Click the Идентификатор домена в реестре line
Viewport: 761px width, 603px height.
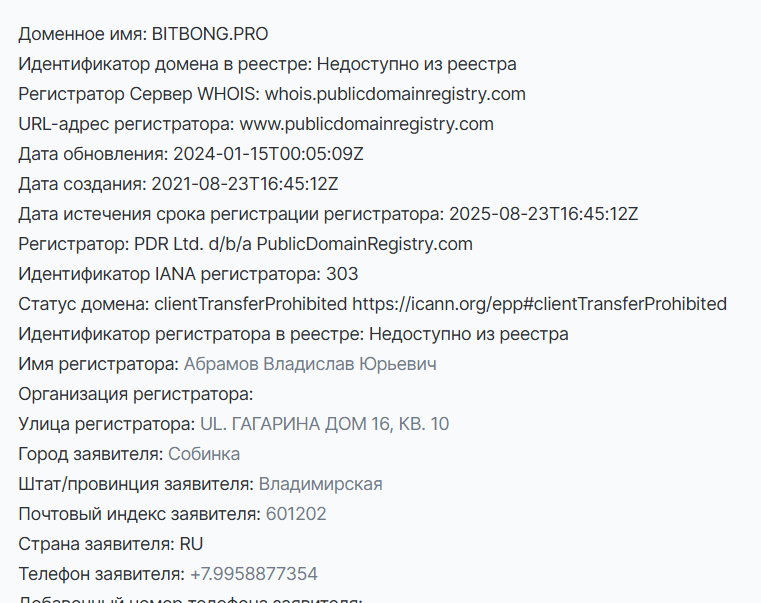[x=267, y=64]
